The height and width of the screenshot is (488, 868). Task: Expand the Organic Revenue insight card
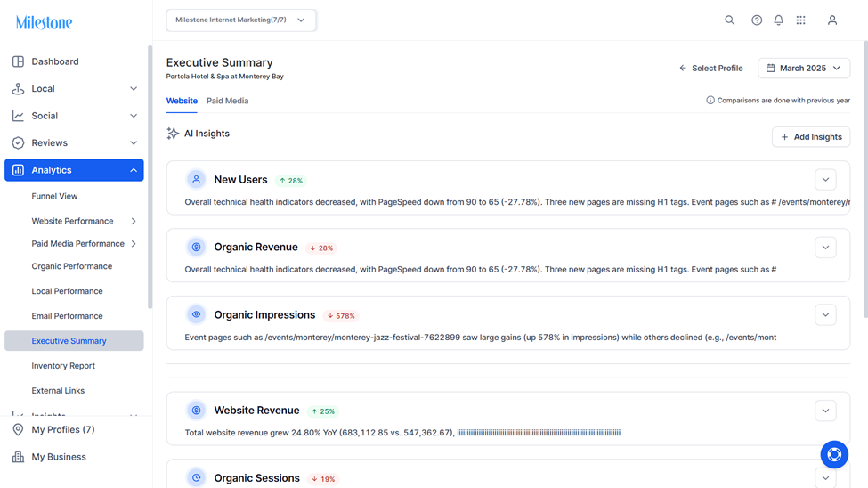click(825, 248)
